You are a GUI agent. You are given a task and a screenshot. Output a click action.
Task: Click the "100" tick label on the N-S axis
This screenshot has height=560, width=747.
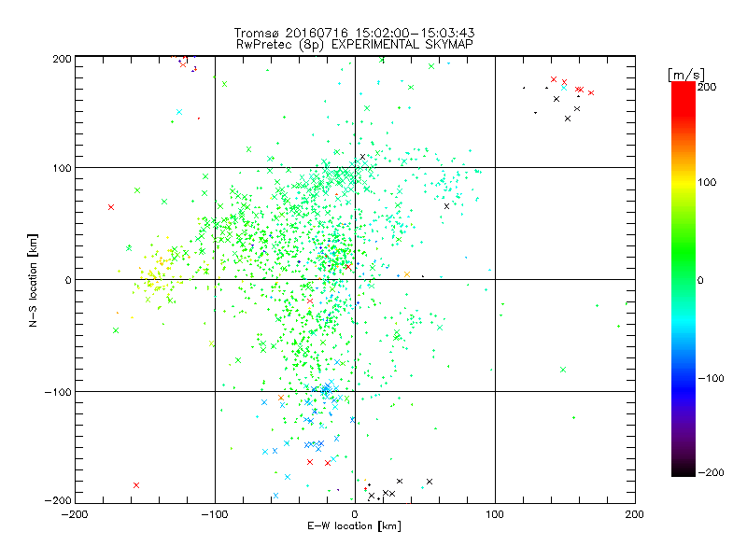coord(62,168)
